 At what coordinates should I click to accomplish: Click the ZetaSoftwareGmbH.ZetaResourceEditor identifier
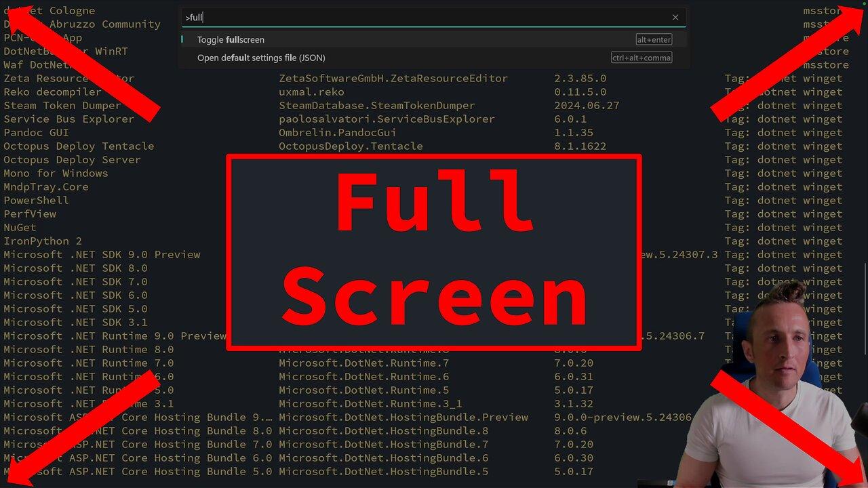[393, 78]
